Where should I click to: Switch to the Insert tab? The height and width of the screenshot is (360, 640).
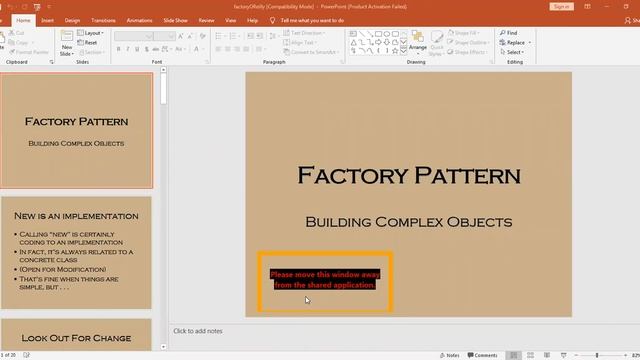(47, 20)
